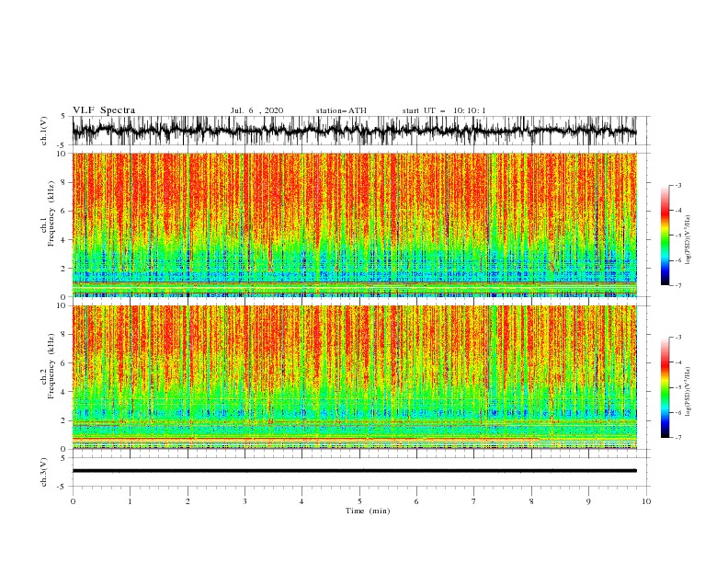Click the time axis tick label "3"
Screen dimensions: 728x563
pyautogui.click(x=245, y=501)
